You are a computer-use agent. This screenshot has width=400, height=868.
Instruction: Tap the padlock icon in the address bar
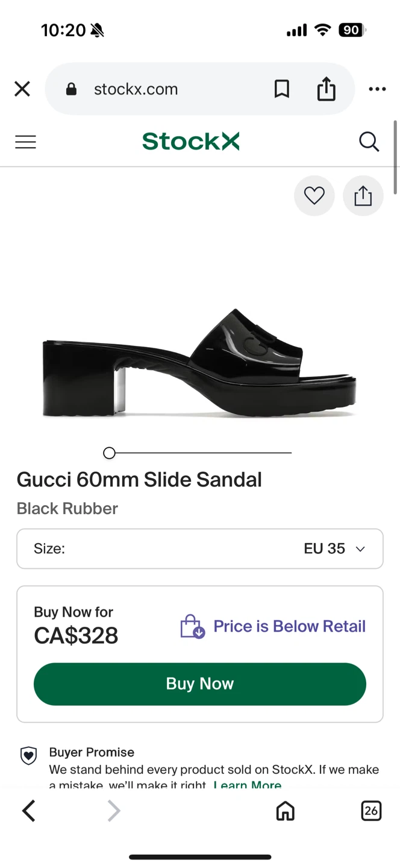[x=70, y=89]
